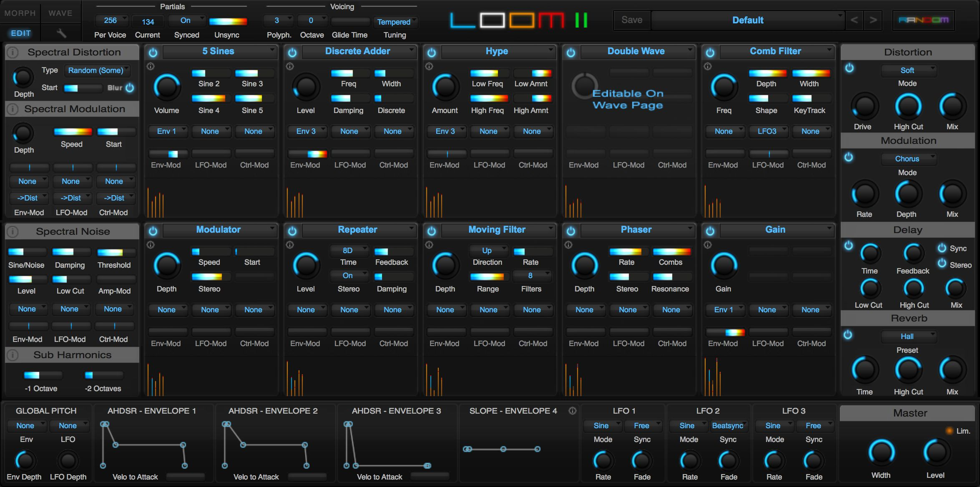Click the power icon on Comb Filter module
Viewport: 980px width, 487px height.
(x=710, y=53)
